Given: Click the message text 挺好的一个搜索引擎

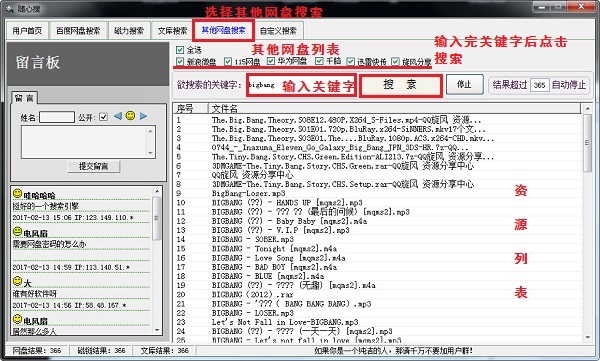Looking at the screenshot, I should point(46,206).
